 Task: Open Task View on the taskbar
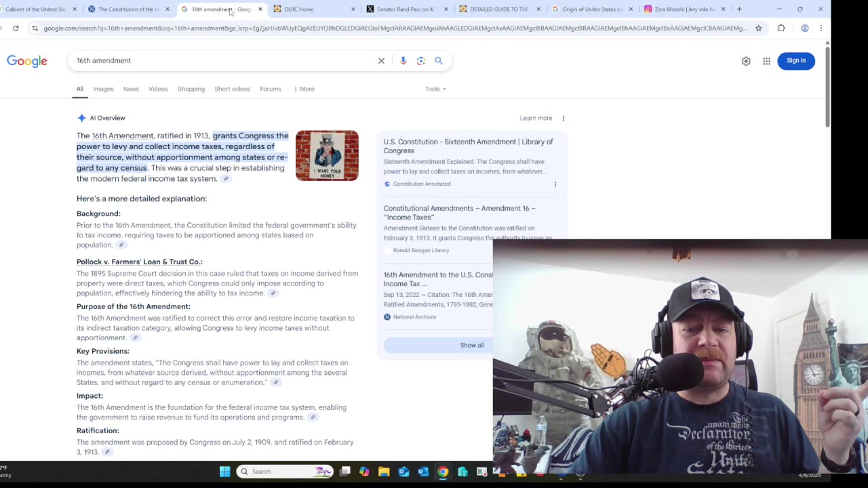pos(345,472)
